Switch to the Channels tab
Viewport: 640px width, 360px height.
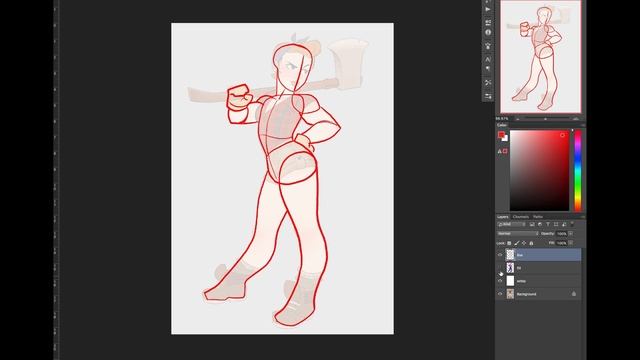tap(521, 217)
